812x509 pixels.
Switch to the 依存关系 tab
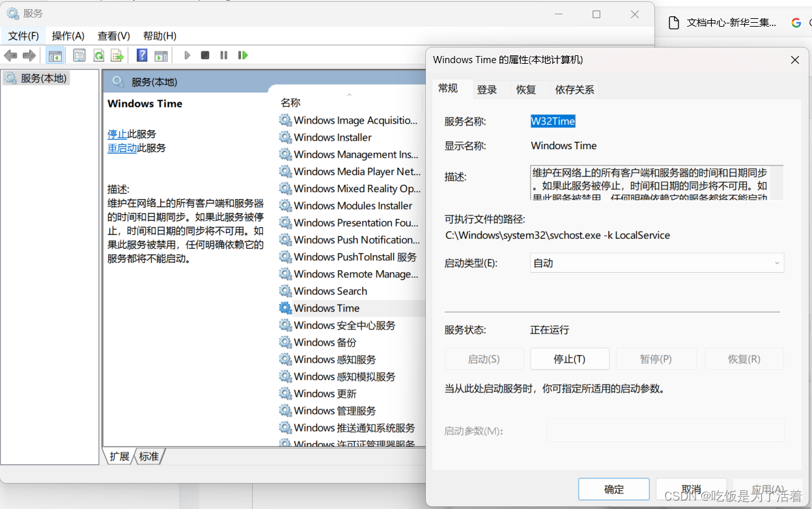[x=575, y=90]
